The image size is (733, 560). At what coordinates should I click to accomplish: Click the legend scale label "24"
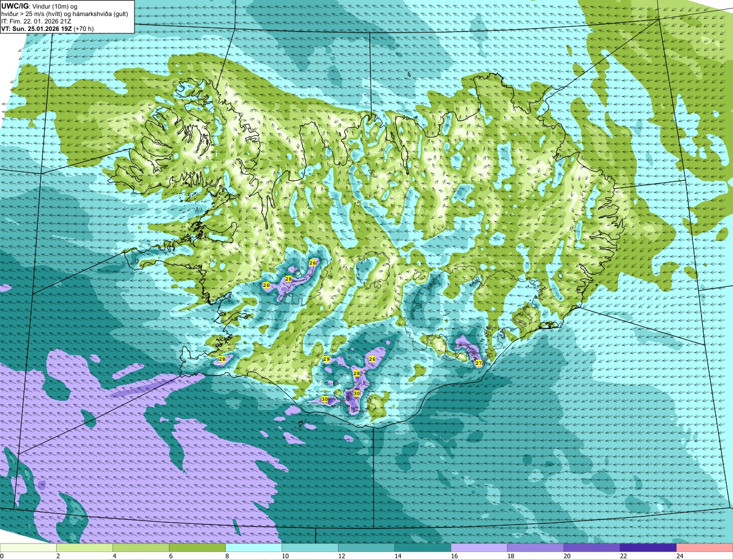pyautogui.click(x=680, y=556)
